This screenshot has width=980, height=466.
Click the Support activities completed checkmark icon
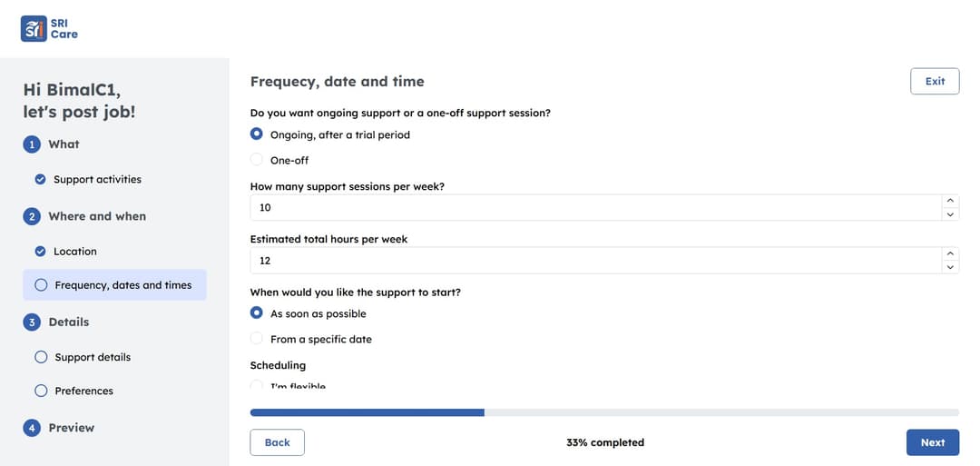coord(40,180)
